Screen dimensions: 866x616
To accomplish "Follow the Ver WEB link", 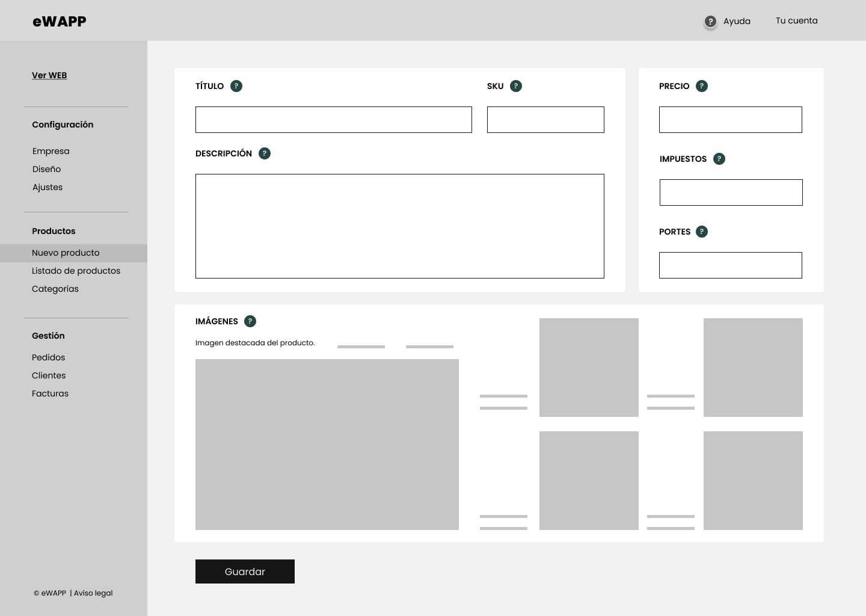I will 49,75.
